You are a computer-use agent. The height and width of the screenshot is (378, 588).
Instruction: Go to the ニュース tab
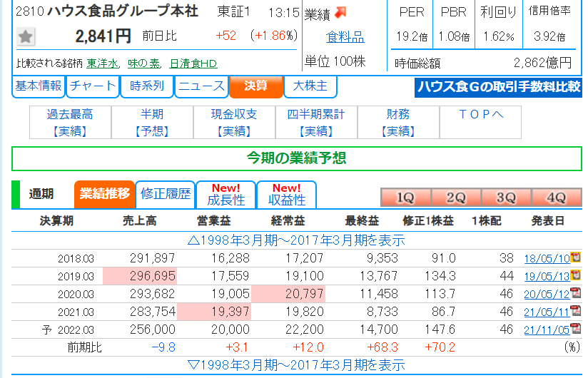(x=201, y=86)
